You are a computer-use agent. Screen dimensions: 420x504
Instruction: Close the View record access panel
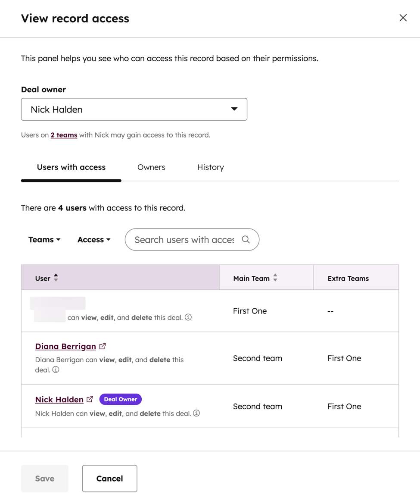point(403,18)
